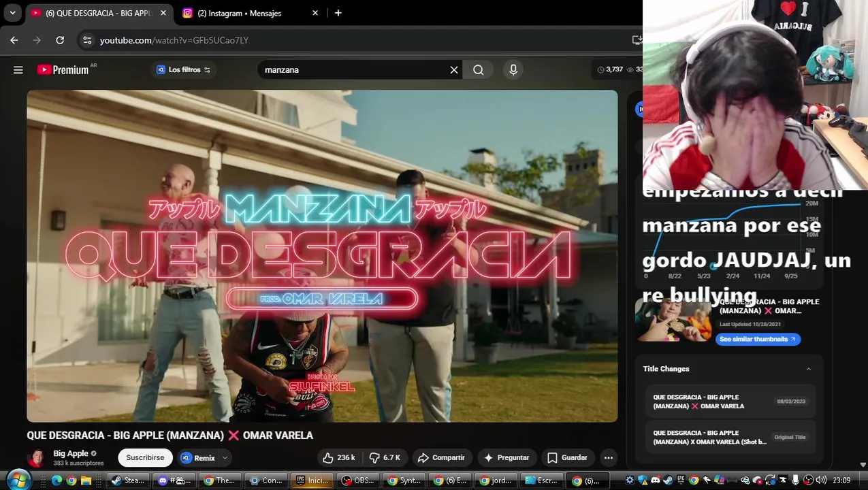
Task: Click the video title QUE DESGRACIA text
Action: [170, 436]
